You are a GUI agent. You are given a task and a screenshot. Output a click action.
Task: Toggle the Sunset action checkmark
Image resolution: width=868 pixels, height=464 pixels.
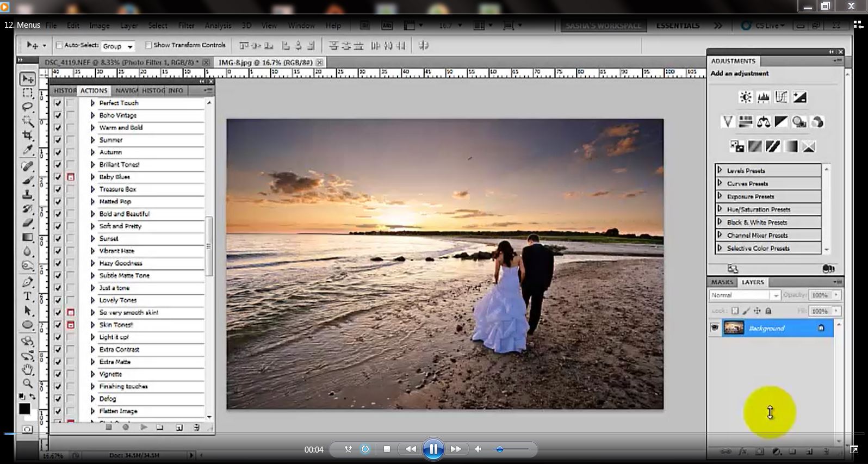click(x=58, y=238)
